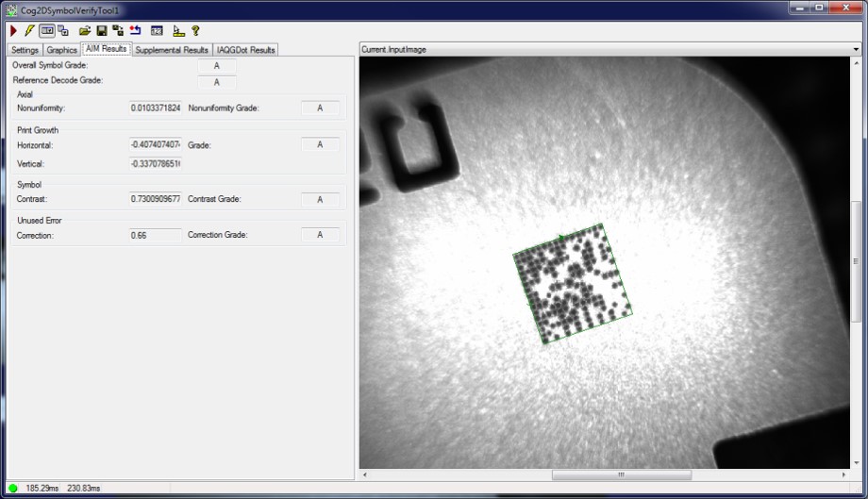Click the Axial Nonuniformity value field
The height and width of the screenshot is (499, 868).
(x=155, y=108)
